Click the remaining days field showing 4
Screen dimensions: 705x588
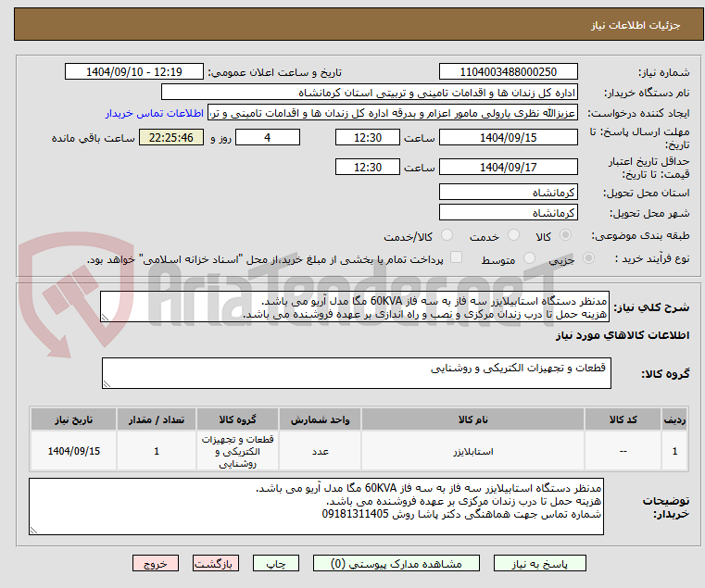(x=268, y=138)
